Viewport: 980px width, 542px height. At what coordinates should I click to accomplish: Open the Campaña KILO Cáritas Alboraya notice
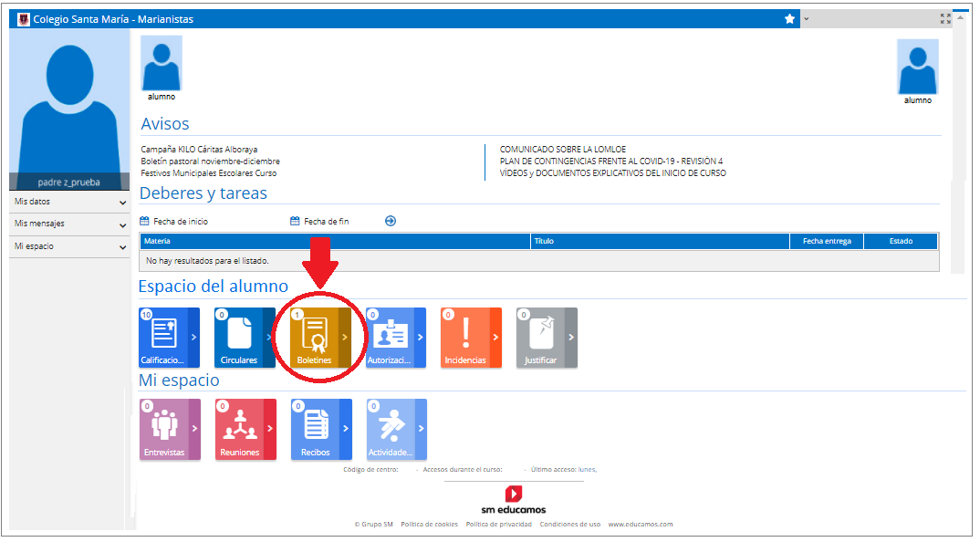(198, 150)
